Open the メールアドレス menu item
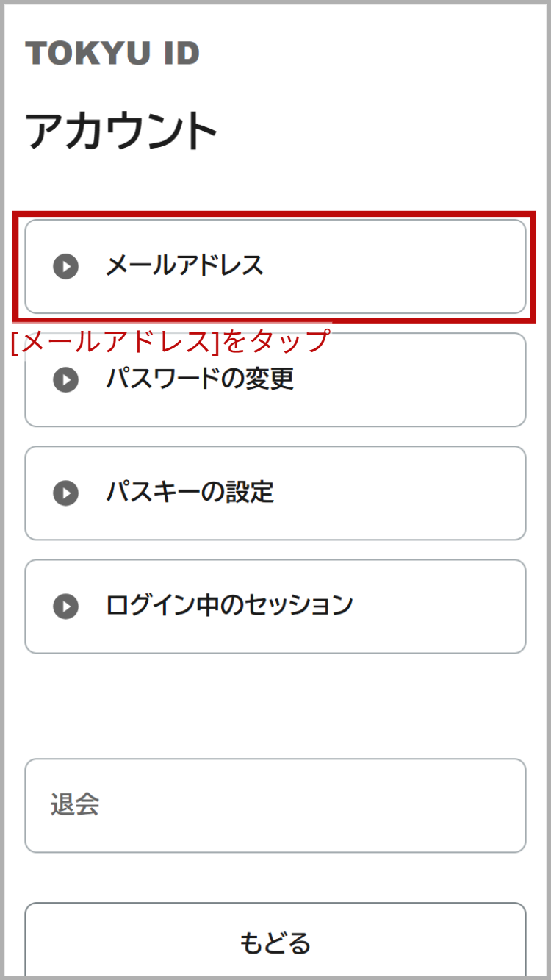The width and height of the screenshot is (551, 980). click(x=275, y=266)
